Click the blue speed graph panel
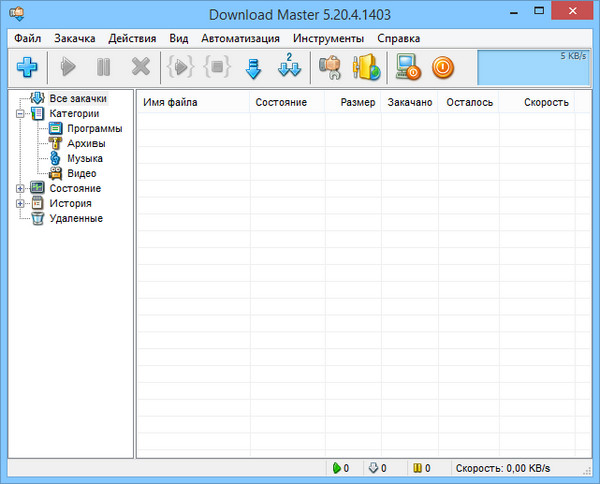This screenshot has width=600, height=484. click(535, 68)
